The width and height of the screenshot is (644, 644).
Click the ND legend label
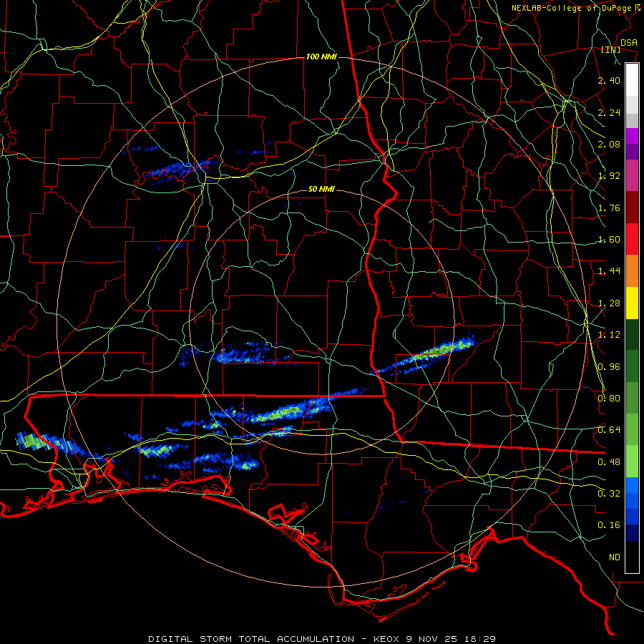click(615, 557)
